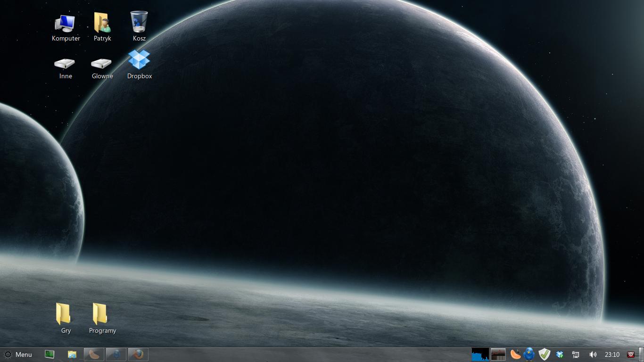This screenshot has width=644, height=362.
Task: Open the Menu start button
Action: 18,354
